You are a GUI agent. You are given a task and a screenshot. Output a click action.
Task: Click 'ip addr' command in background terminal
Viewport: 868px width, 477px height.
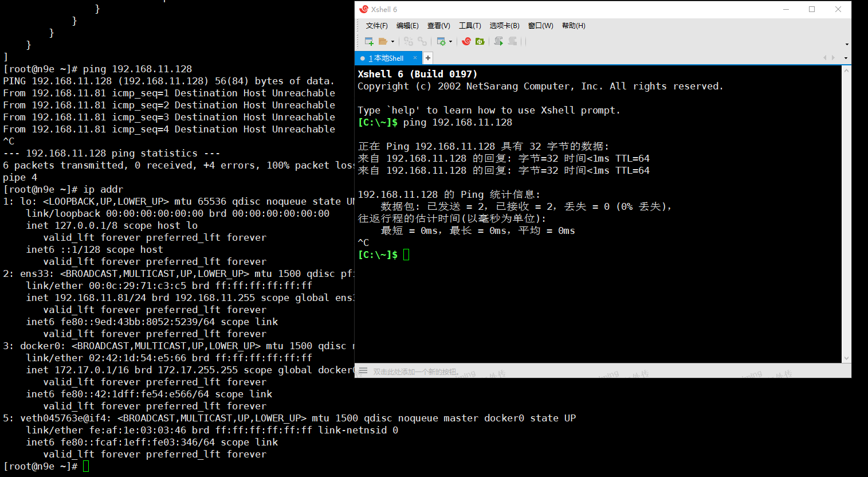[x=103, y=189]
